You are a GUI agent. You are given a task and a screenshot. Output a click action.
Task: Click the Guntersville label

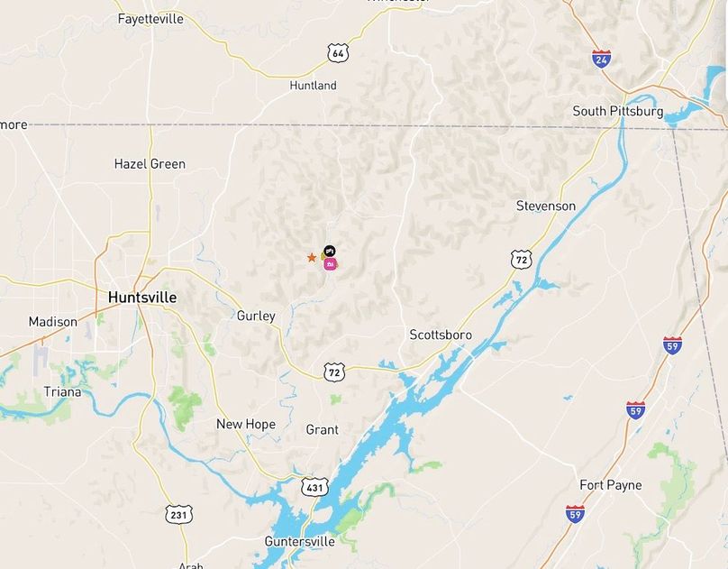[x=299, y=541]
